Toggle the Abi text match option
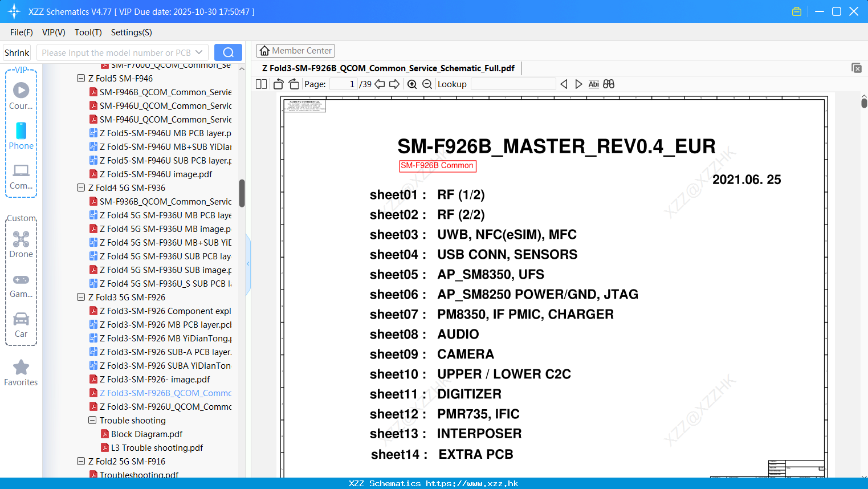This screenshot has width=868, height=489. 593,84
